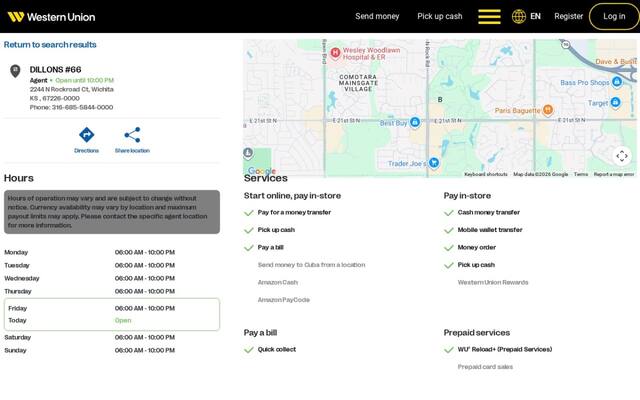Click the Bass Pro Shops marker
The height and width of the screenshot is (400, 640).
[x=617, y=82]
